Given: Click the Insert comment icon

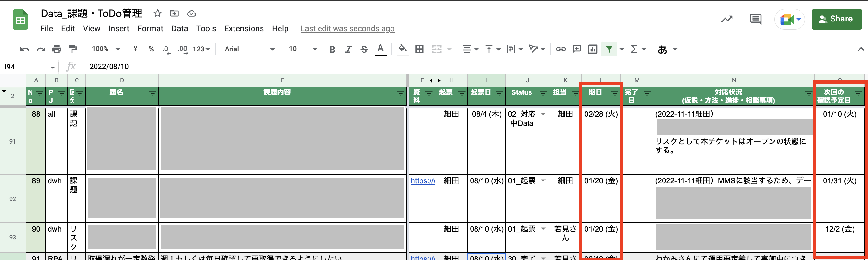Looking at the screenshot, I should tap(577, 49).
